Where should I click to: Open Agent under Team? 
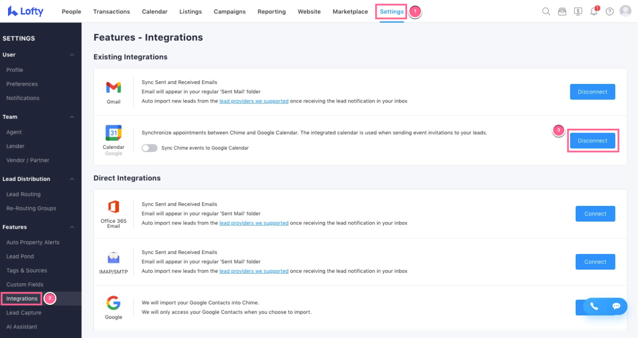pos(14,132)
